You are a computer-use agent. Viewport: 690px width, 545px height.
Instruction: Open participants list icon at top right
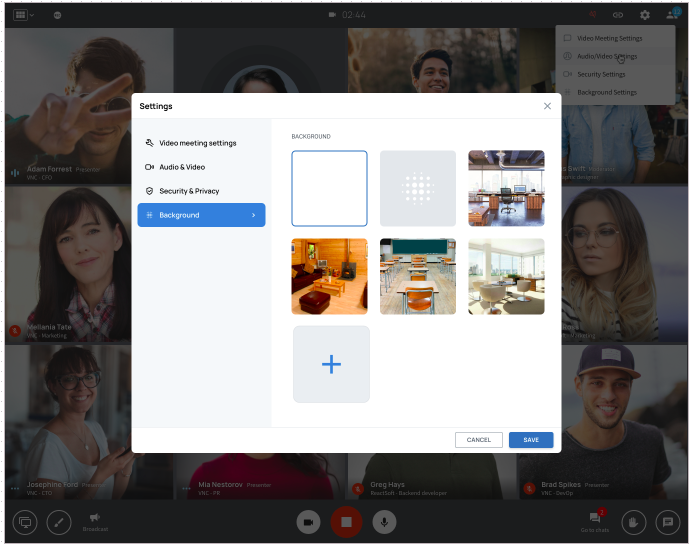pyautogui.click(x=672, y=15)
